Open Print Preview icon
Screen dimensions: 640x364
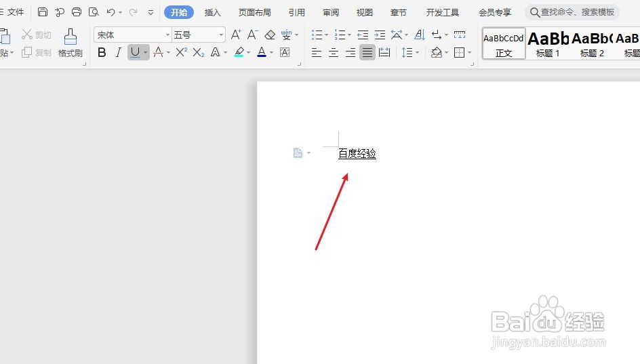click(x=94, y=12)
